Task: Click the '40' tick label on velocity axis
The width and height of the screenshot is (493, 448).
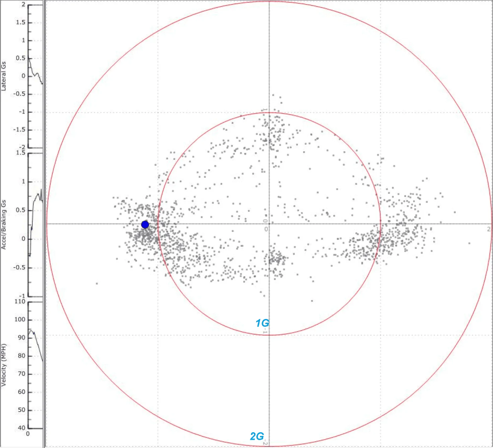Action: [x=21, y=428]
